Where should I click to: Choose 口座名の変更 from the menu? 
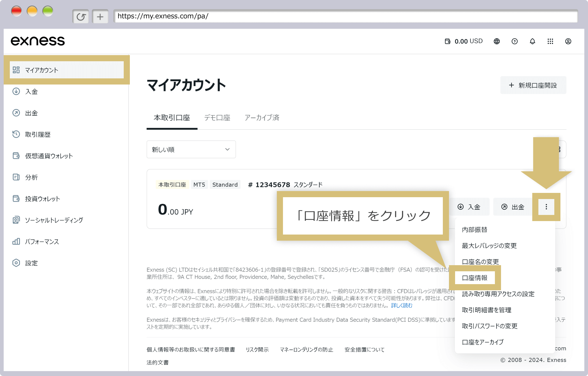coord(481,262)
